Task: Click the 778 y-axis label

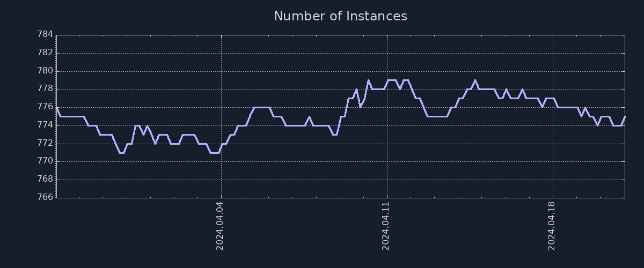Action: [45, 89]
